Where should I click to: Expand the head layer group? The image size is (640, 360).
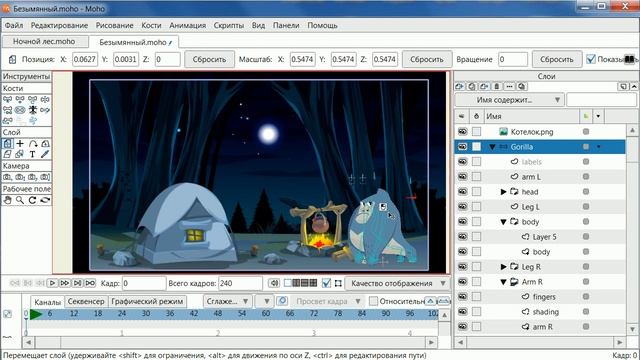pos(503,192)
